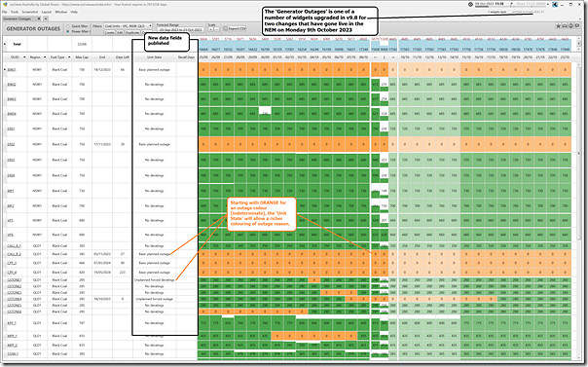This screenshot has height=367, width=588.
Task: Click the blue K logo icon in title bar
Action: coord(555,5)
